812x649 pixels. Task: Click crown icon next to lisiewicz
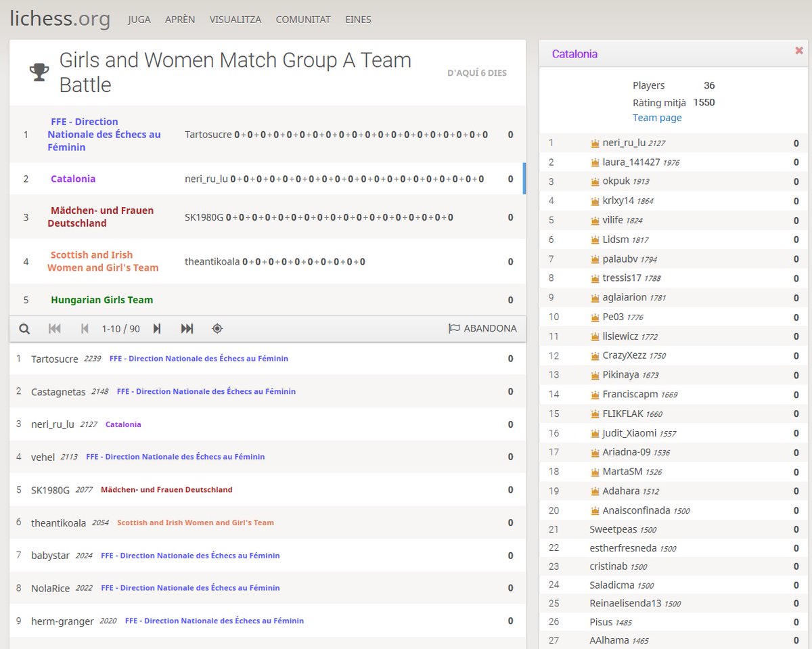595,336
